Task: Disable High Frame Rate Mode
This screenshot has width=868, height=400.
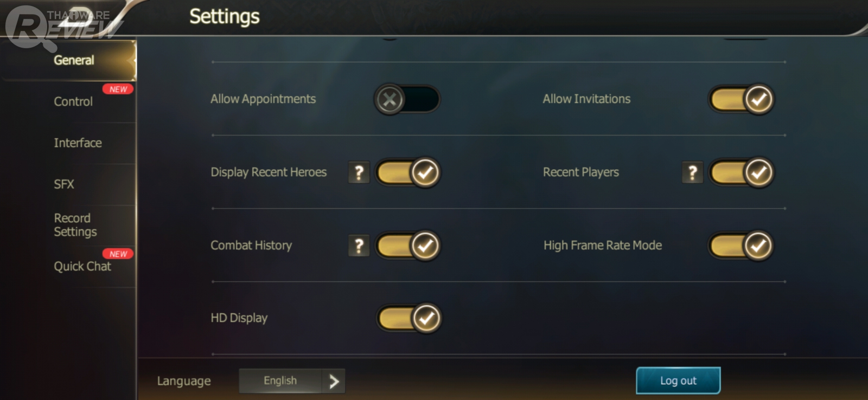Action: click(x=741, y=246)
